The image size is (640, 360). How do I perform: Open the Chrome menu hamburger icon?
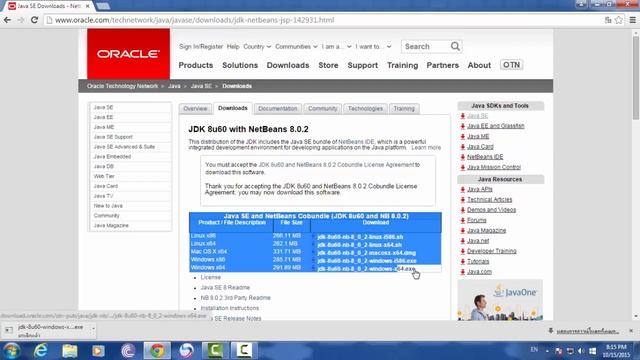click(632, 20)
